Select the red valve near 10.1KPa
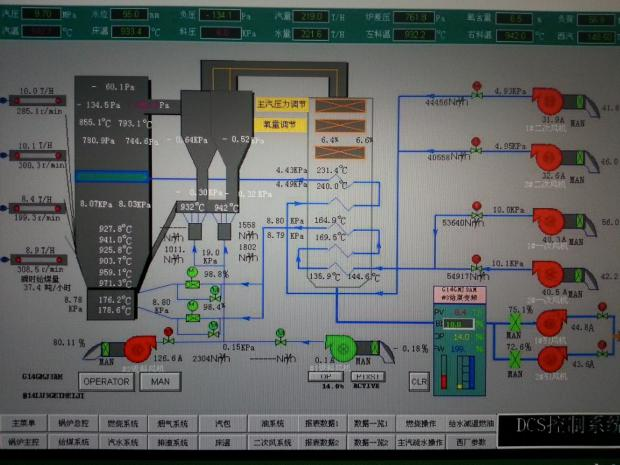Screen dimensions: 620x465 pyautogui.click(x=476, y=264)
